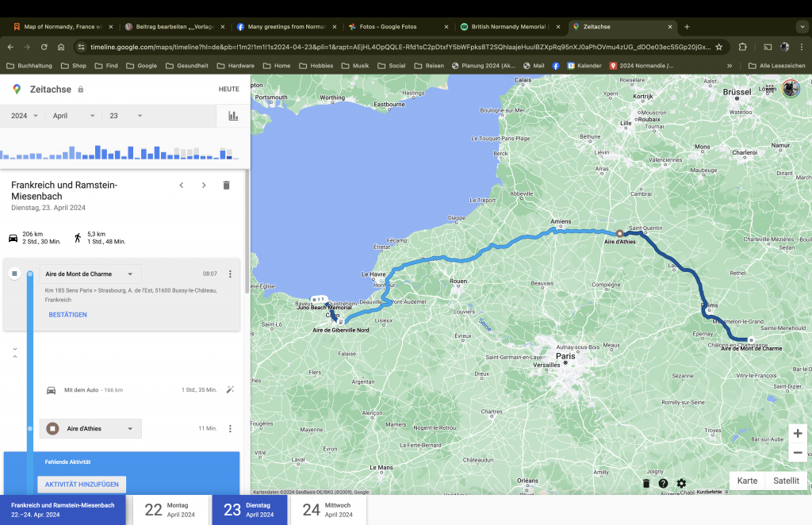Screen dimensions: 812x525
Task: Open timeline settings gear on the map
Action: [x=681, y=483]
